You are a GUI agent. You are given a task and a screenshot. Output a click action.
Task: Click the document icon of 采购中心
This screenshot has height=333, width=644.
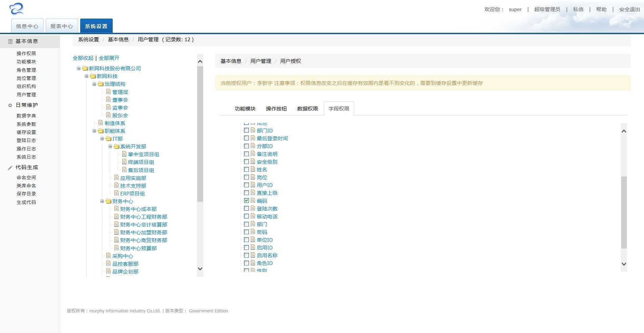tap(108, 256)
